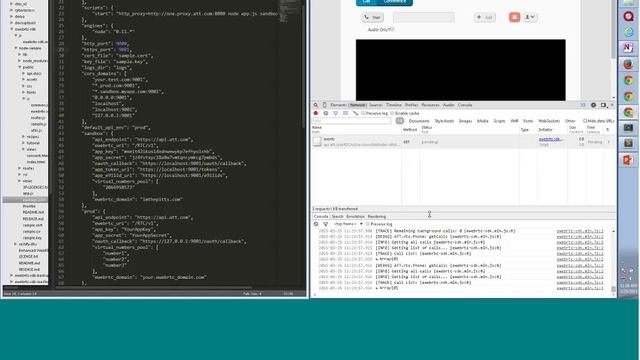Viewport: 640px width, 360px height.
Task: Open the first Chrome icon in taskbar
Action: 628,80
